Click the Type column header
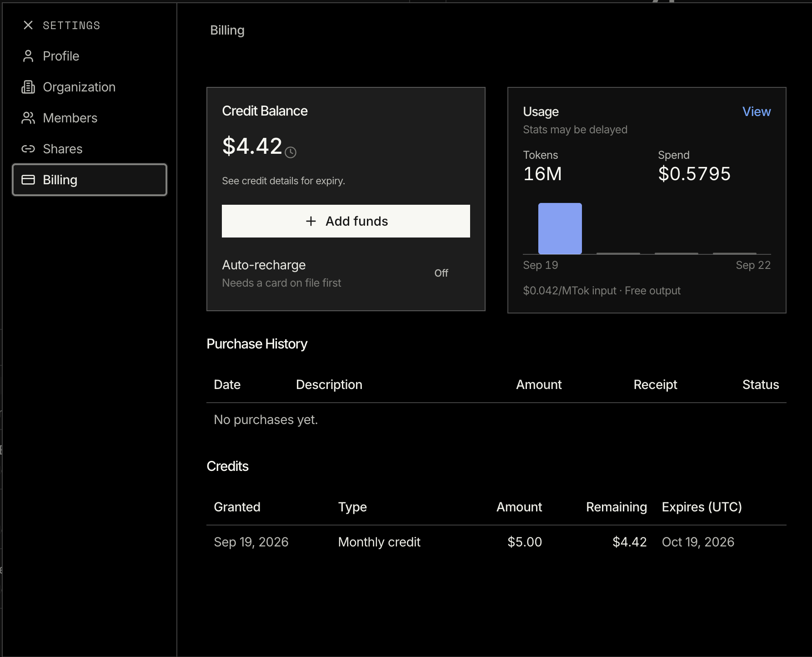Image resolution: width=812 pixels, height=657 pixels. [x=352, y=507]
